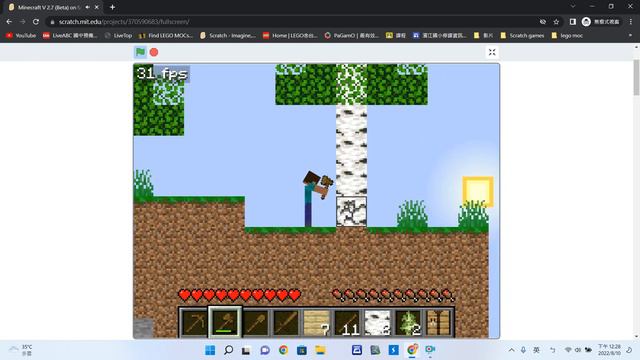Show more bookmarks with the overflow arrow
Image resolution: width=640 pixels, height=360 pixels.
pyautogui.click(x=630, y=36)
